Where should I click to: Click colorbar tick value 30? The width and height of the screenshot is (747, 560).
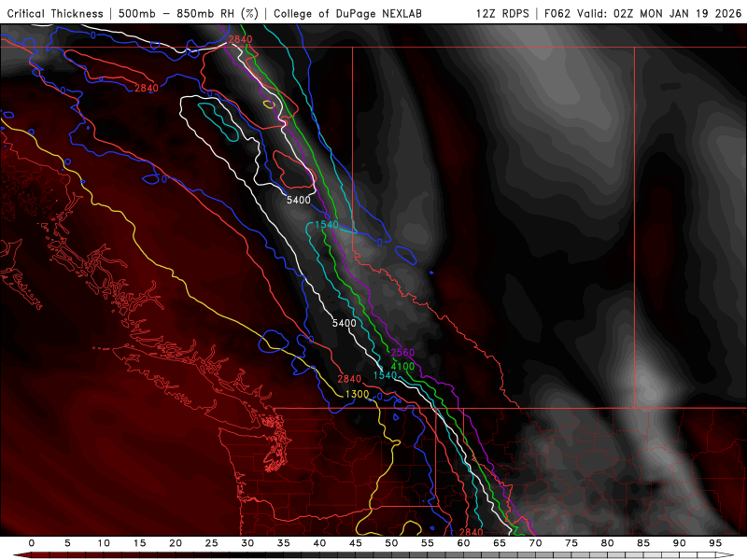pyautogui.click(x=247, y=543)
